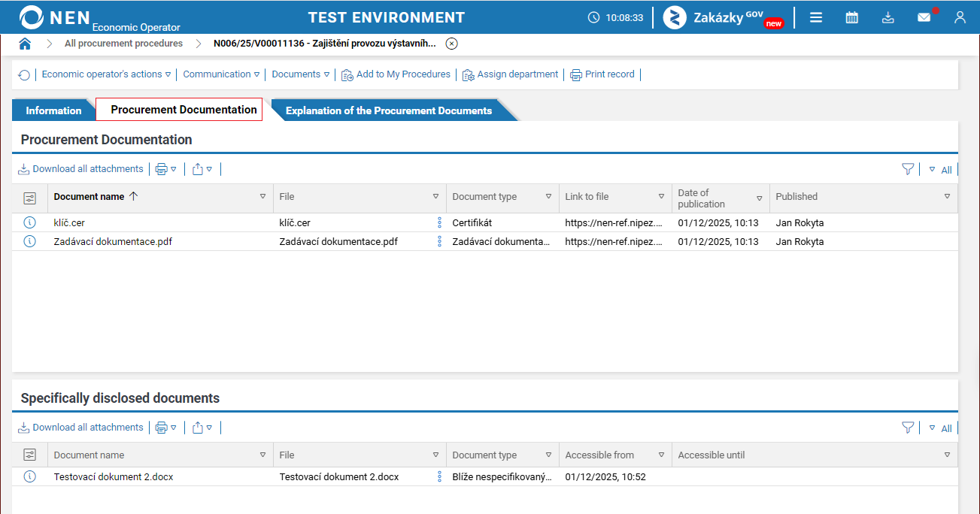Viewport: 980px width, 514px height.
Task: Open Link to file column filter arrow
Action: tap(661, 196)
